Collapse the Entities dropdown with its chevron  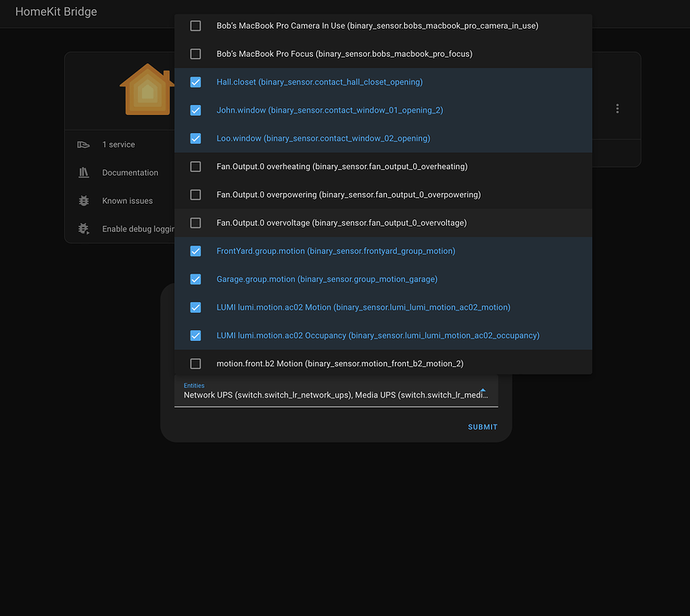[x=483, y=390]
